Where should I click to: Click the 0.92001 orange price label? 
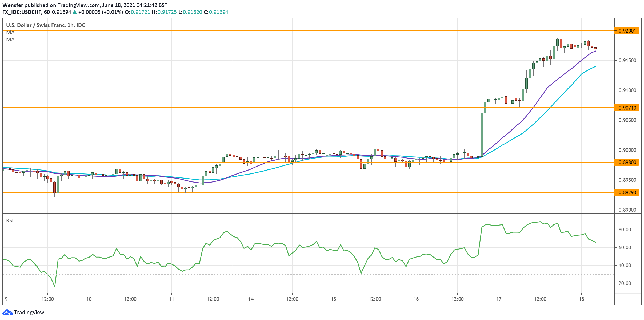(627, 31)
